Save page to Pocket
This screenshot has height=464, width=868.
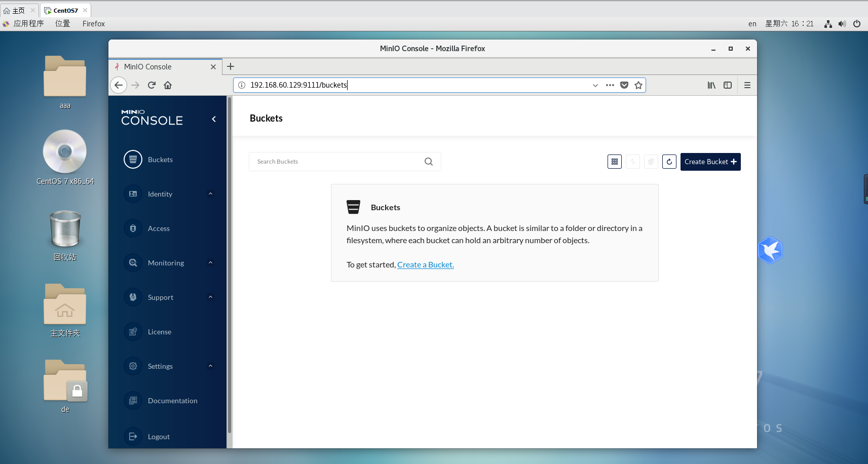[x=624, y=85]
